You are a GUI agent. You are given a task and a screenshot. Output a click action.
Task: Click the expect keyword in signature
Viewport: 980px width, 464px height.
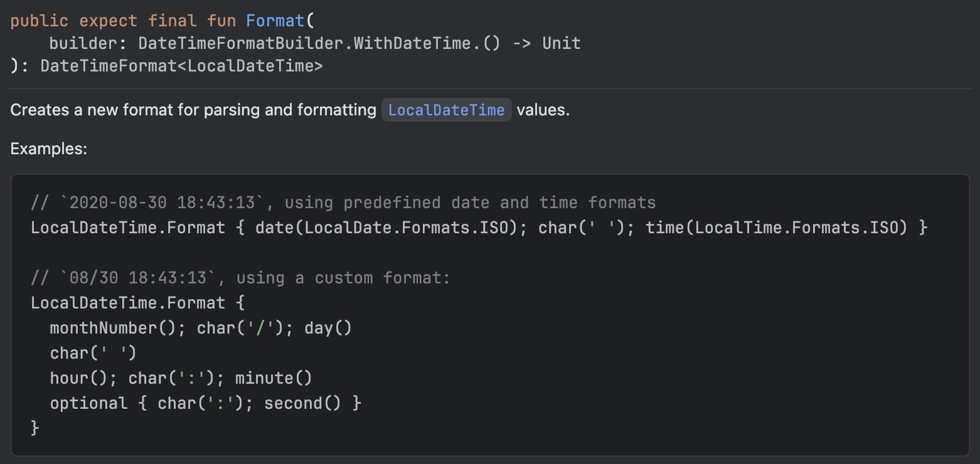click(x=108, y=21)
